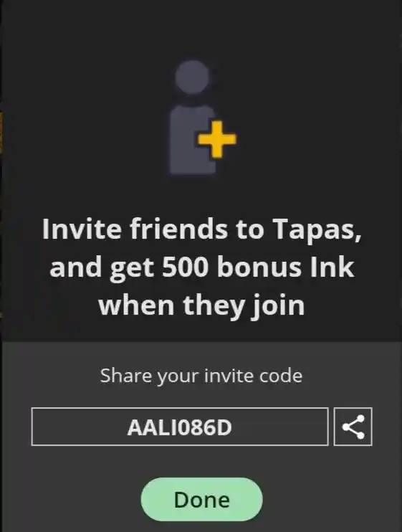The height and width of the screenshot is (532, 402).
Task: Tap the share icon beside the invite code
Action: tap(353, 427)
